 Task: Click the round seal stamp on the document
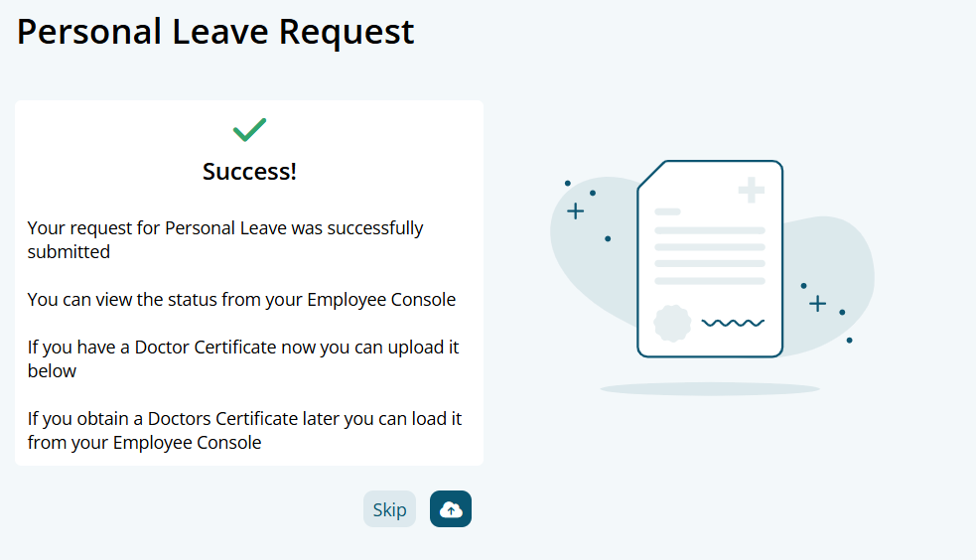pyautogui.click(x=672, y=324)
